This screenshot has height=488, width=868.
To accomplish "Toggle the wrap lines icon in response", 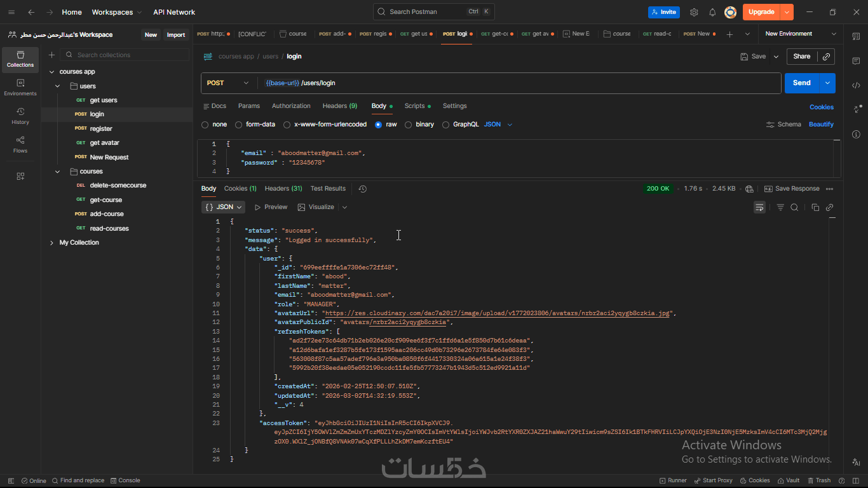I will click(x=759, y=207).
